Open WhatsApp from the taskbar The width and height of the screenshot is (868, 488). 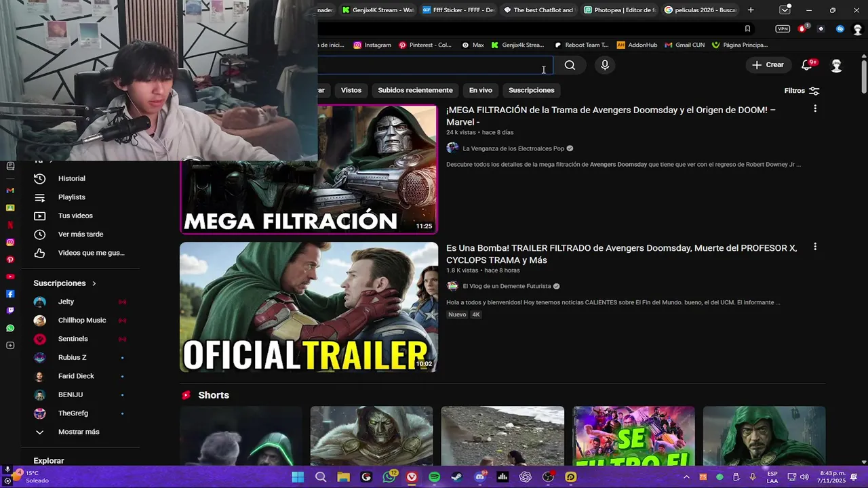389,477
